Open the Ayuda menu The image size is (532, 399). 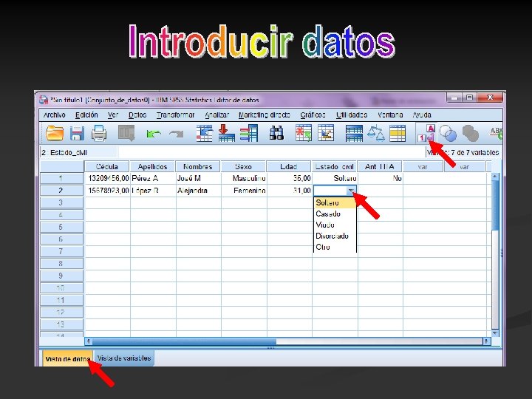pos(422,115)
